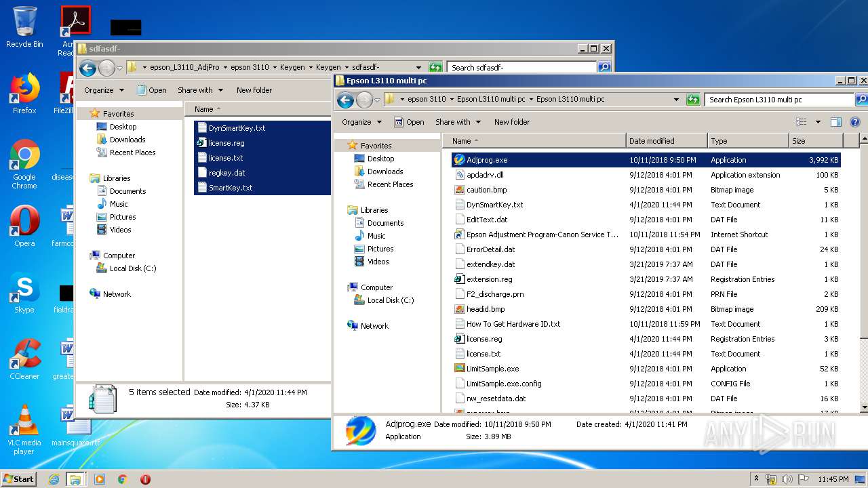
Task: Expand address bar history dropdown in Epson window
Action: click(x=676, y=100)
